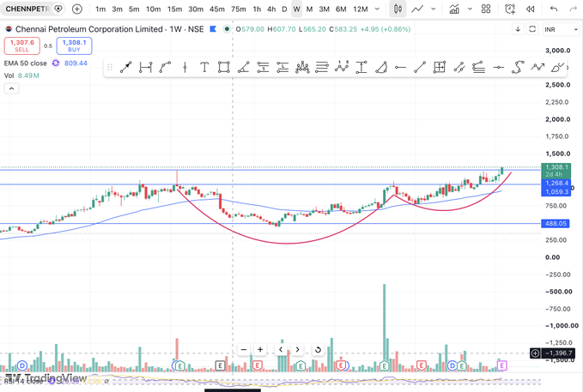Click the diamond eye icon beside CHENNPETR
Screen dimensions: 583x392
pos(58,9)
